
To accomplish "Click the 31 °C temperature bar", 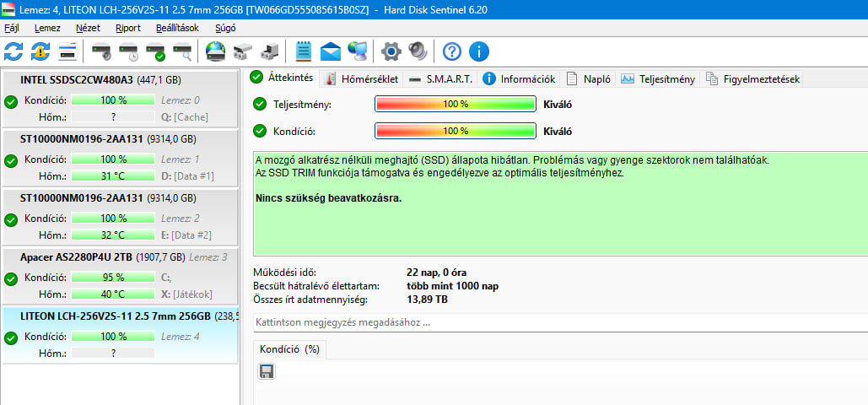I will tap(113, 175).
